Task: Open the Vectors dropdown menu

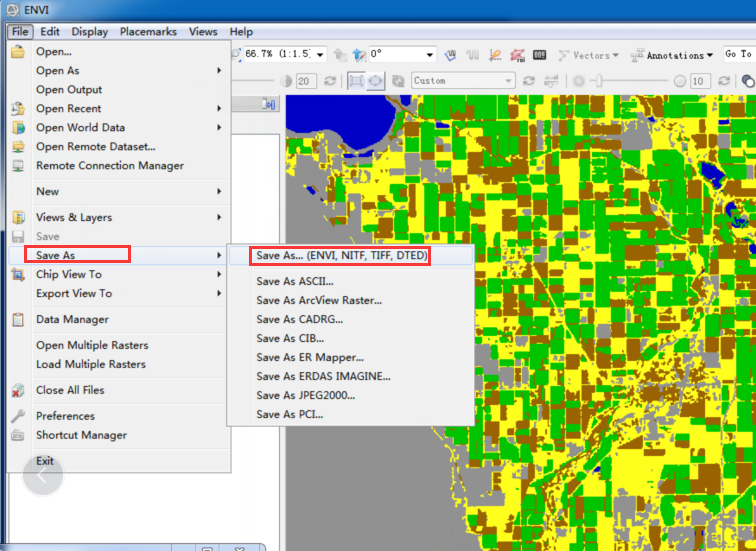Action: pyautogui.click(x=589, y=55)
